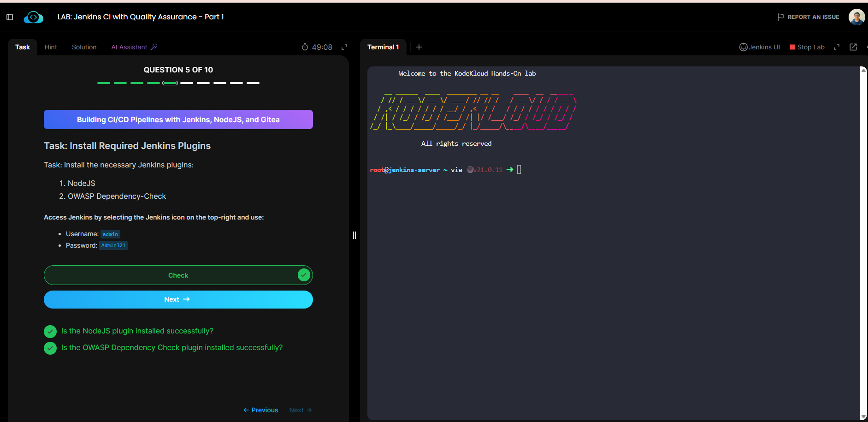Click the 'QUESTION 5 OF 10' heading
Viewport: 868px width, 422px height.
tap(178, 70)
